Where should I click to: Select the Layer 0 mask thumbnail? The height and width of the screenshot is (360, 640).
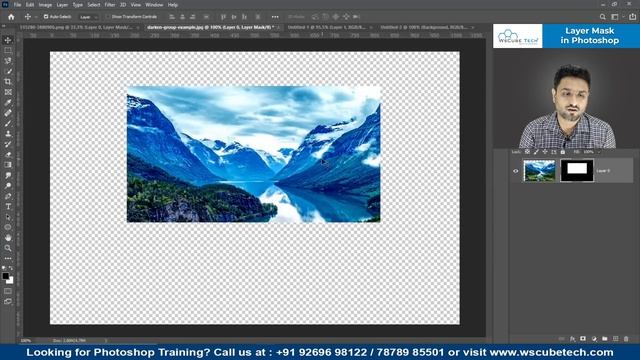tap(577, 171)
